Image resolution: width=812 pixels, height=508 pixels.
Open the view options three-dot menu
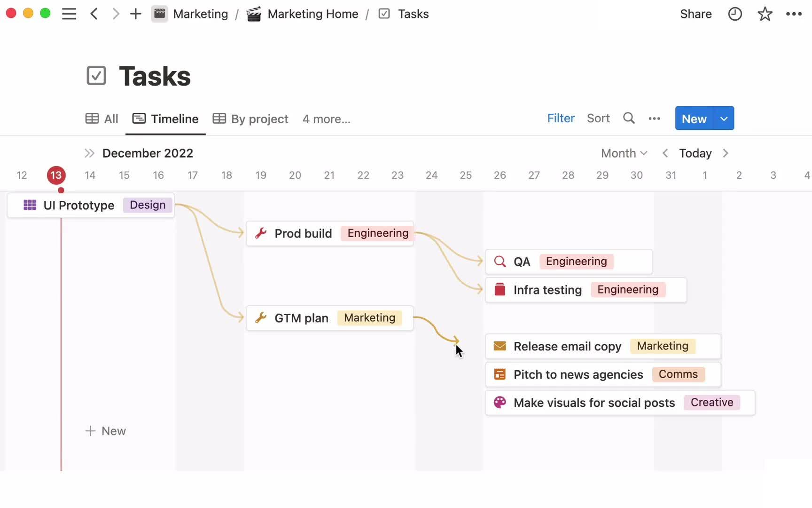tap(654, 119)
